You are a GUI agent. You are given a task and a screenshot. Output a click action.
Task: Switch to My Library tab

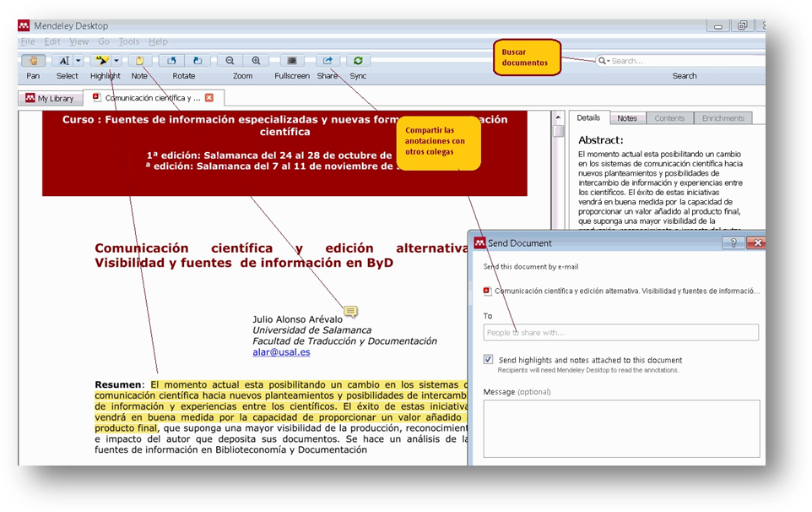coord(51,98)
